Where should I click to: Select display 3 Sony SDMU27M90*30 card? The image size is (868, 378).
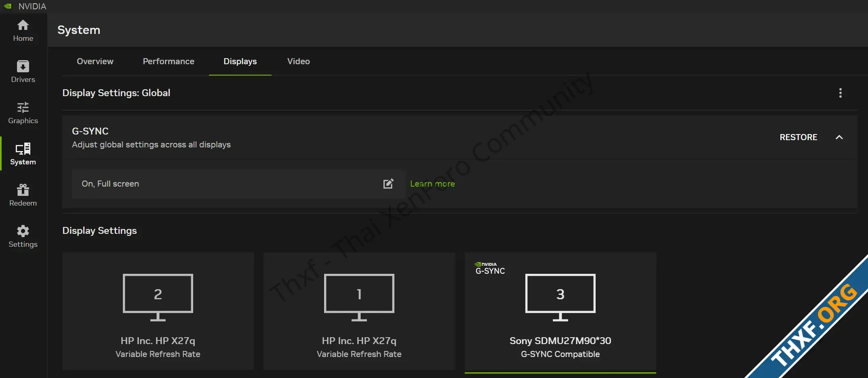pyautogui.click(x=560, y=312)
